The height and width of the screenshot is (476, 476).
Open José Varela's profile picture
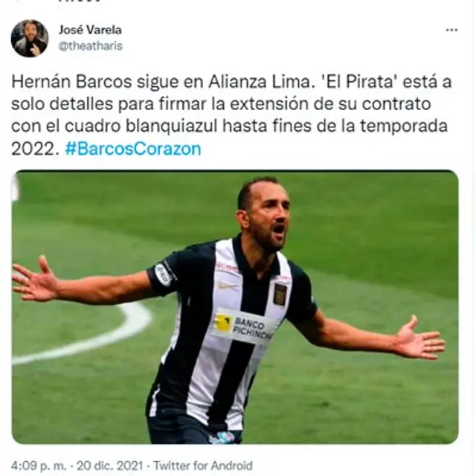point(30,38)
